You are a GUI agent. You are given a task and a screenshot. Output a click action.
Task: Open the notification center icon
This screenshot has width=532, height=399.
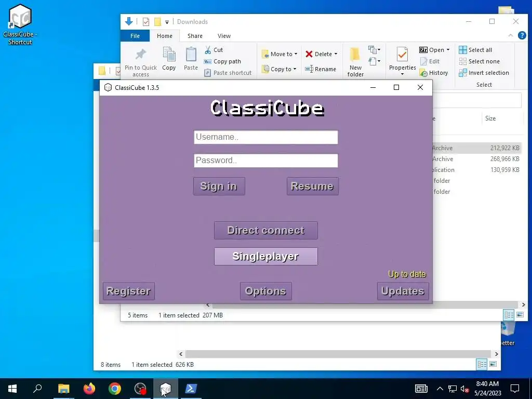point(515,389)
